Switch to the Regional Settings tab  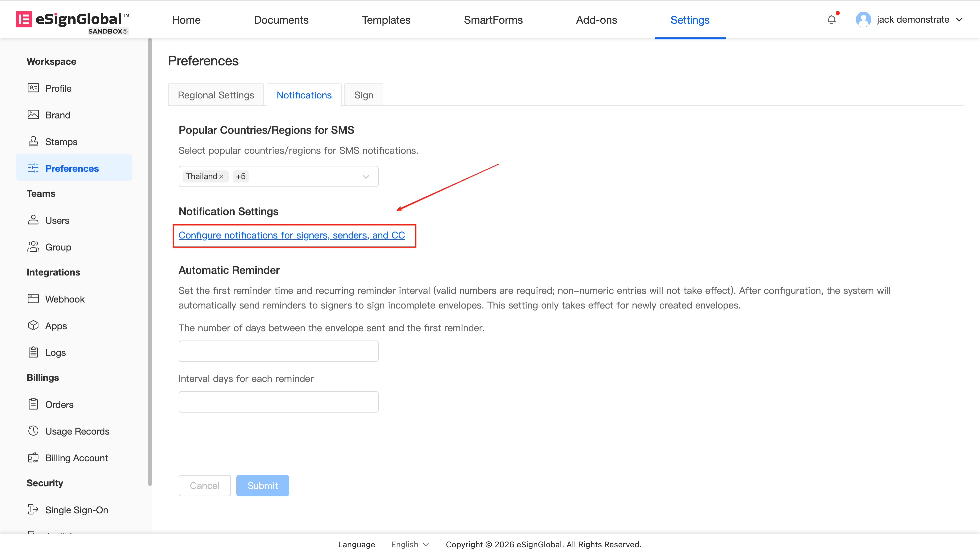pos(216,95)
